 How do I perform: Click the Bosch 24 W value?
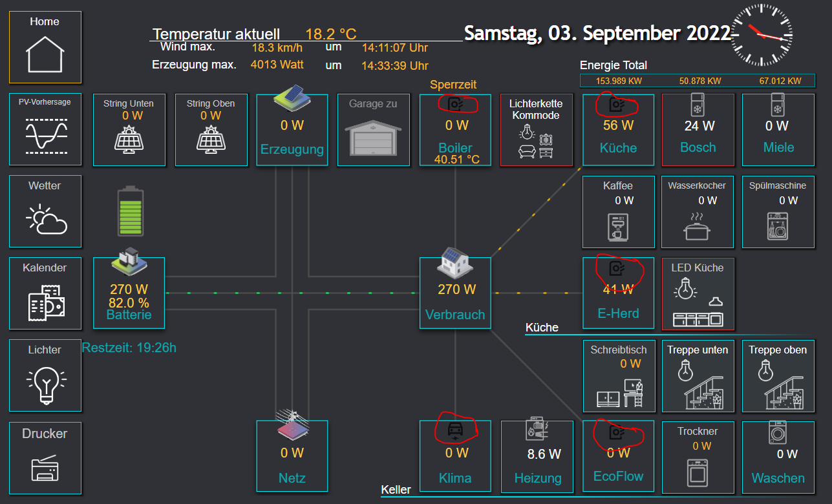[699, 126]
